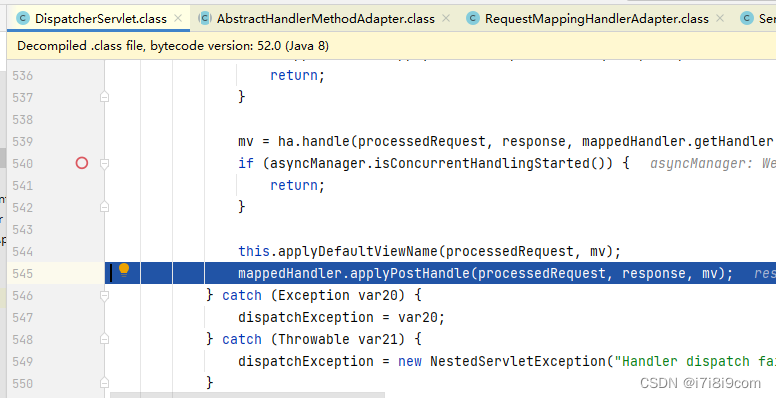Click the return keyword on line 536
Viewport: 776px width, 398px height.
tap(294, 75)
